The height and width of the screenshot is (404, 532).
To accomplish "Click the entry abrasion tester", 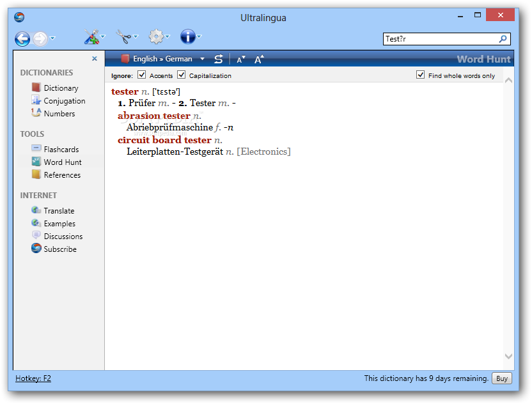I will [153, 116].
